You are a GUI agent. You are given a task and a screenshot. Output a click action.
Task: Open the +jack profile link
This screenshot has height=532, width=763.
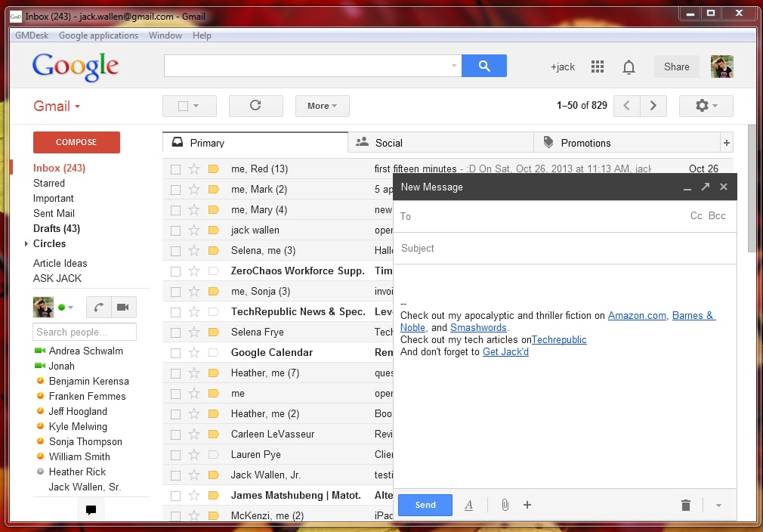(x=563, y=66)
